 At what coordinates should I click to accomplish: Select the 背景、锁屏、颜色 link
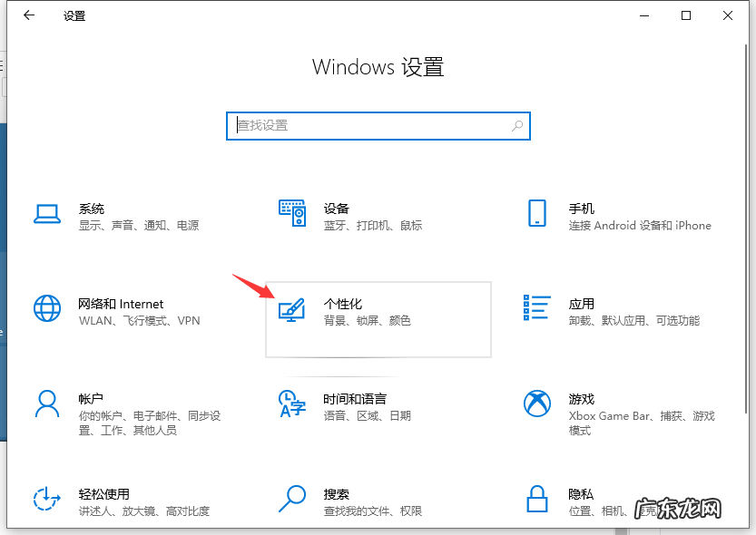coord(367,320)
